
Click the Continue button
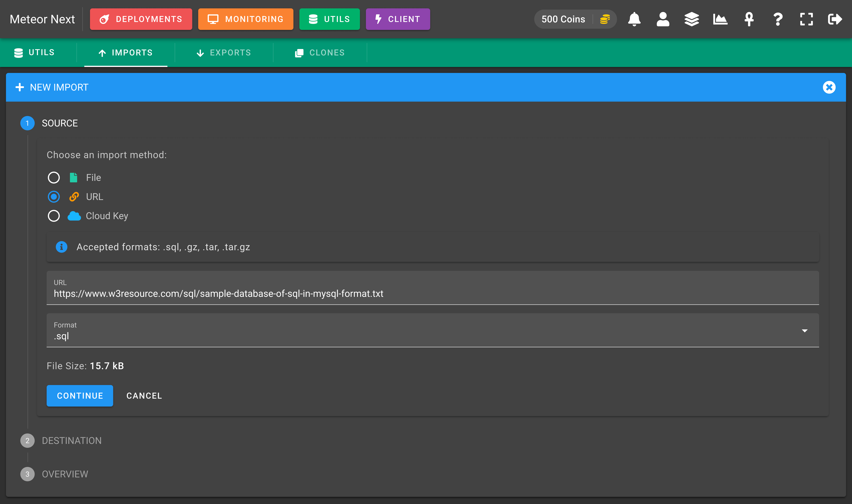tap(80, 396)
